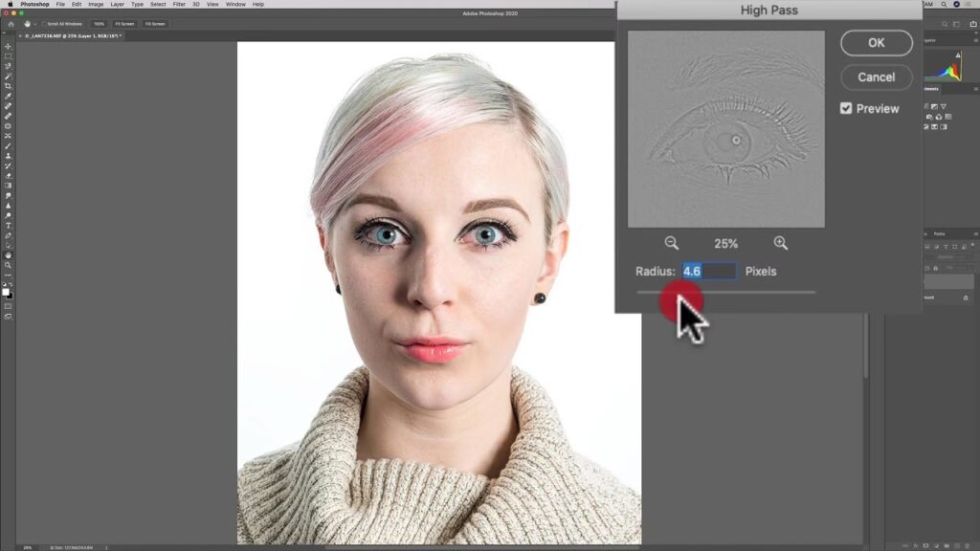Zoom in the High Pass preview

click(x=780, y=243)
